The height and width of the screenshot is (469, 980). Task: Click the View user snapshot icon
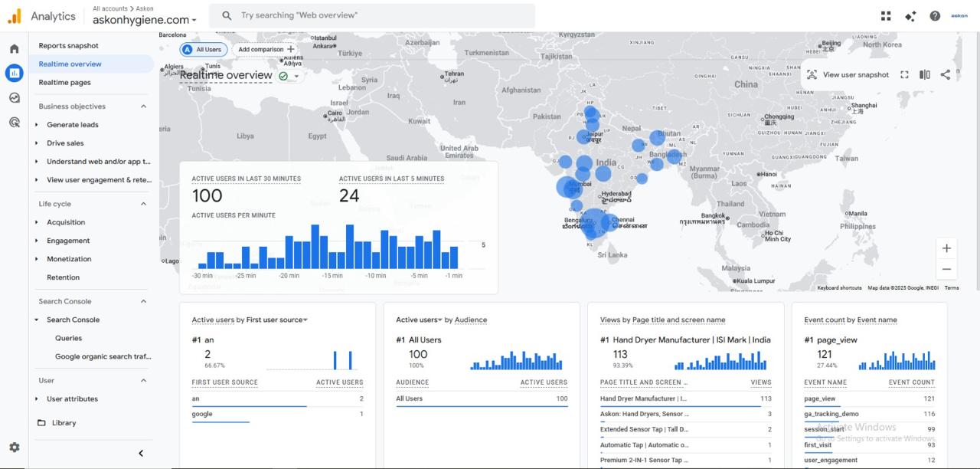812,75
